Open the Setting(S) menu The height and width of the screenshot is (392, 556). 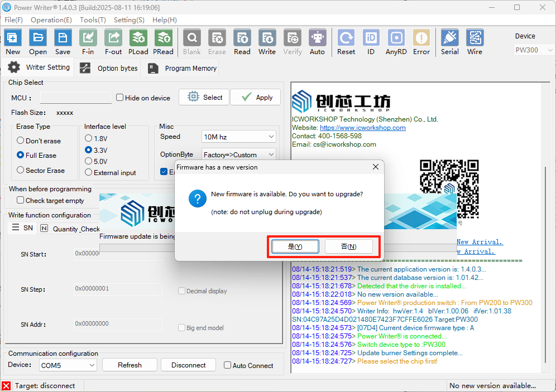(129, 20)
